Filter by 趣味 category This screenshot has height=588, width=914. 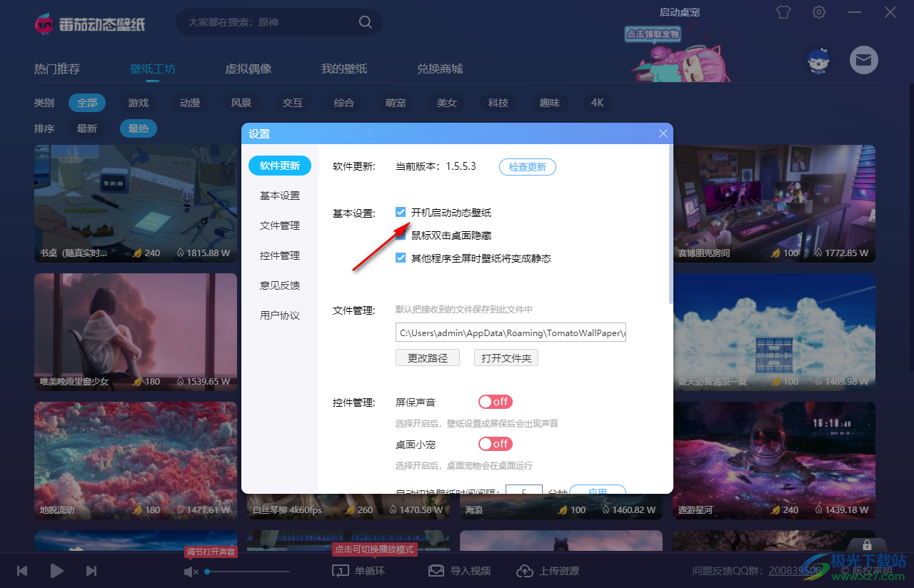click(550, 103)
